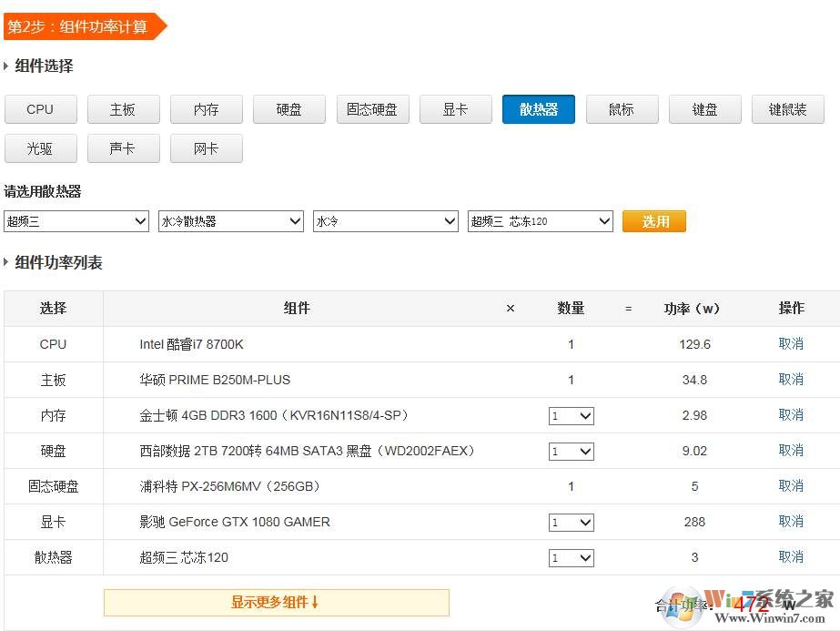840x631 pixels.
Task: Open the 网卡 component category
Action: coord(206,148)
